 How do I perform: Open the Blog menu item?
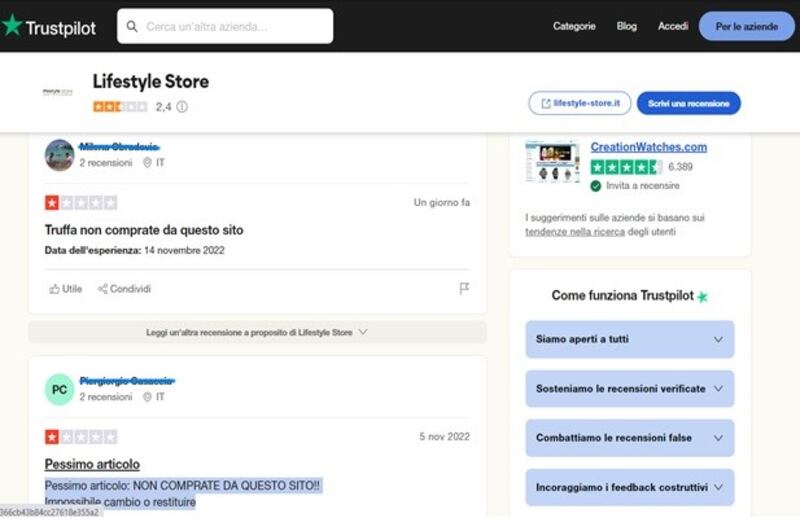click(x=627, y=26)
